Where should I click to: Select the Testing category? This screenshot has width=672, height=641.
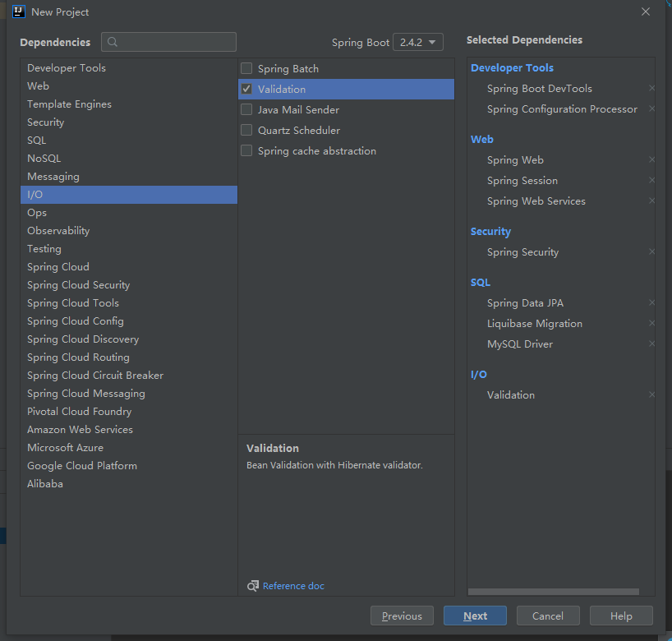click(x=129, y=249)
